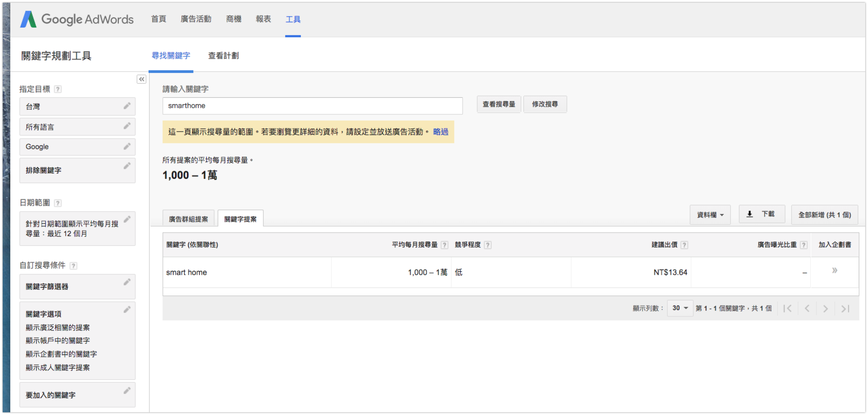Image resolution: width=868 pixels, height=415 pixels.
Task: Open the 下載 download action
Action: pyautogui.click(x=762, y=214)
